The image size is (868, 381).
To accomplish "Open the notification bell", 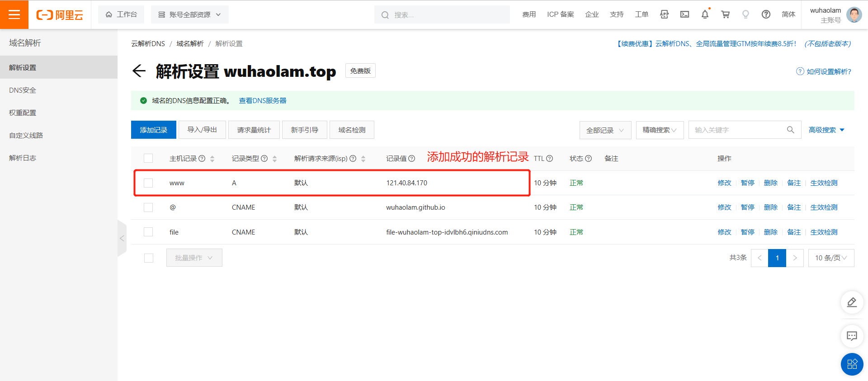I will tap(705, 14).
